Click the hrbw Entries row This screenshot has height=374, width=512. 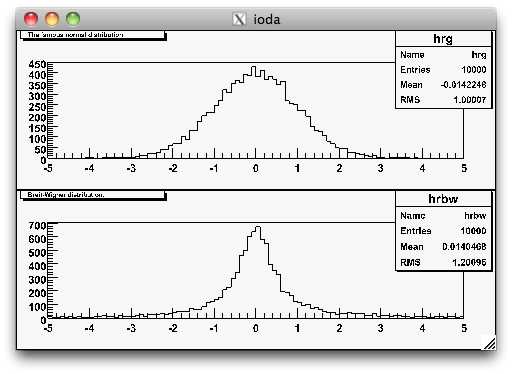(443, 231)
